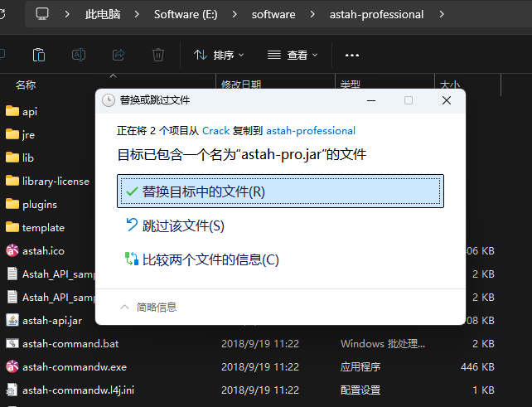Click the compare files arrows icon
Image resolution: width=532 pixels, height=407 pixels.
(x=132, y=259)
